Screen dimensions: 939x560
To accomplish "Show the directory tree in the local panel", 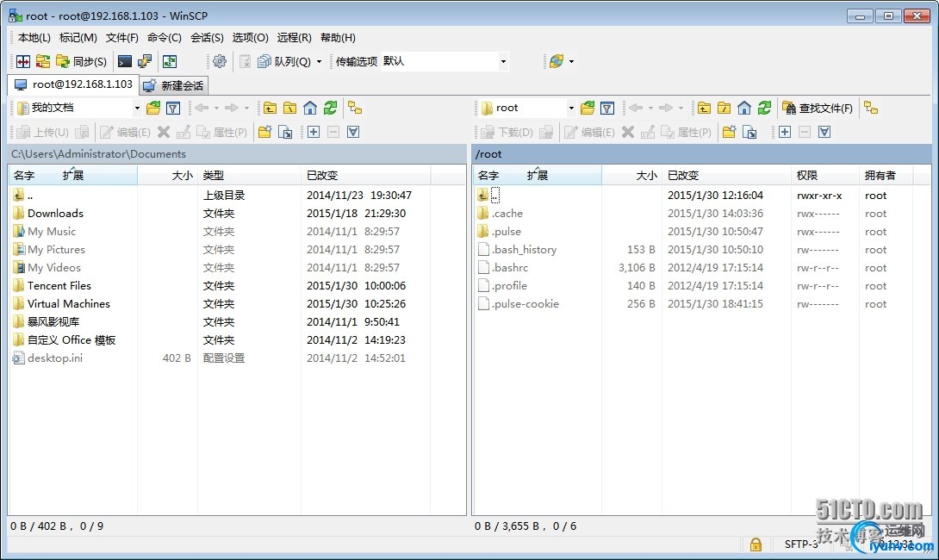I will pyautogui.click(x=355, y=108).
